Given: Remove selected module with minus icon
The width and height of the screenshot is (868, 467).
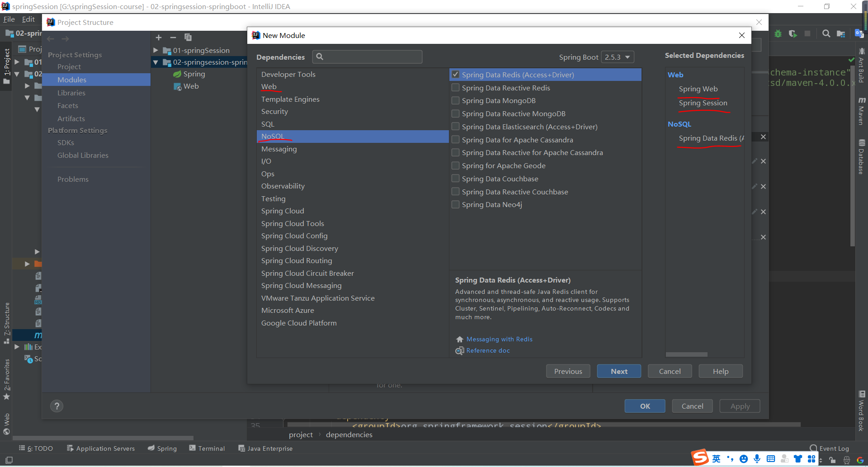Looking at the screenshot, I should (x=173, y=38).
